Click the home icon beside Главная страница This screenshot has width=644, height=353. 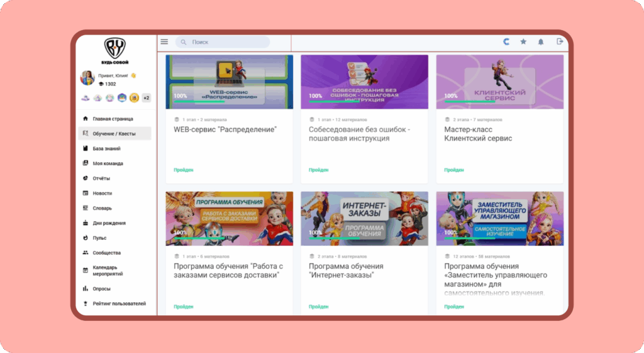[86, 119]
